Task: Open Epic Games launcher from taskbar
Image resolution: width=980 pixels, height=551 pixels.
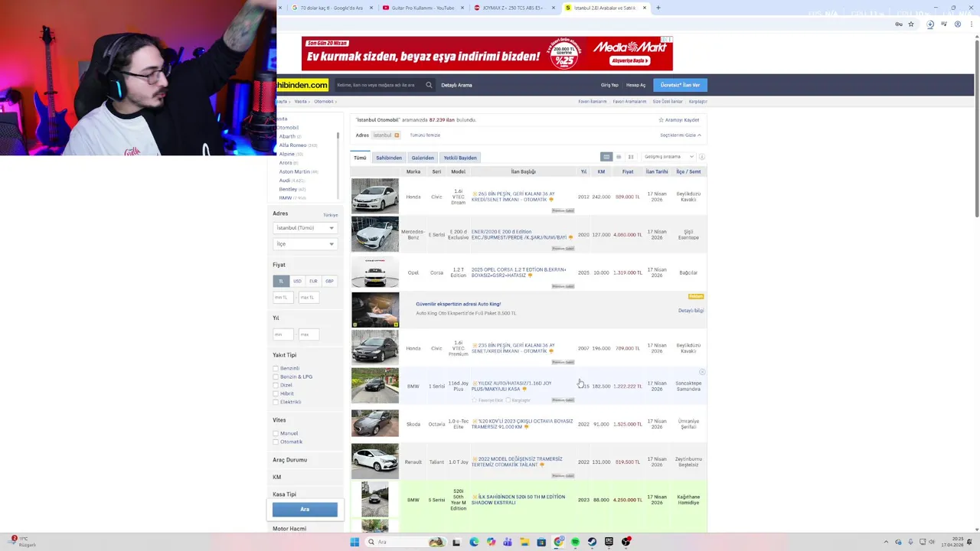Action: pyautogui.click(x=609, y=542)
